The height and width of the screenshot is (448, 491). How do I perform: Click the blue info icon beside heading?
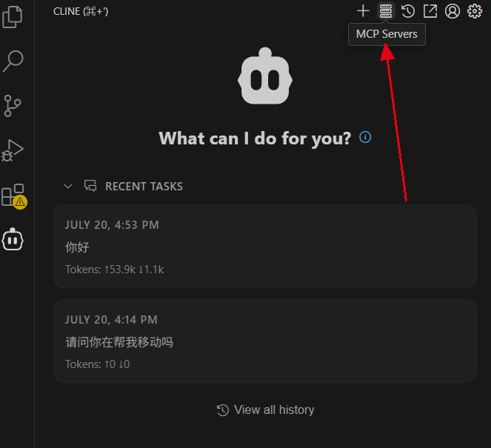click(365, 137)
